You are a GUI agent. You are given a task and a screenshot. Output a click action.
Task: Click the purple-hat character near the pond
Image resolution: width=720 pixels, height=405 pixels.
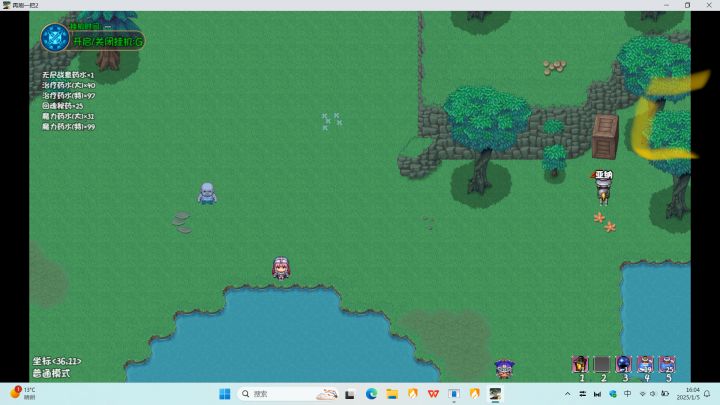[504, 369]
